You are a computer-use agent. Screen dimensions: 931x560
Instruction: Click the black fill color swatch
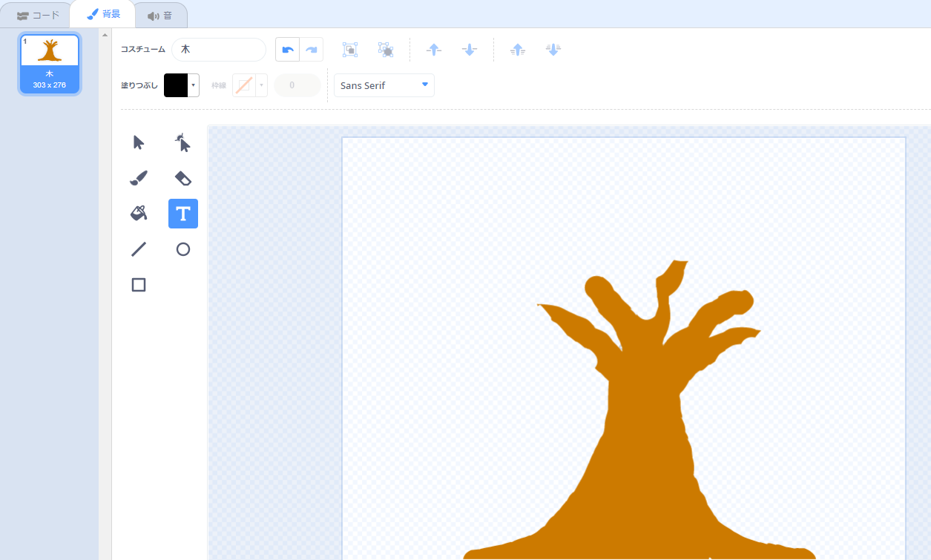point(176,85)
